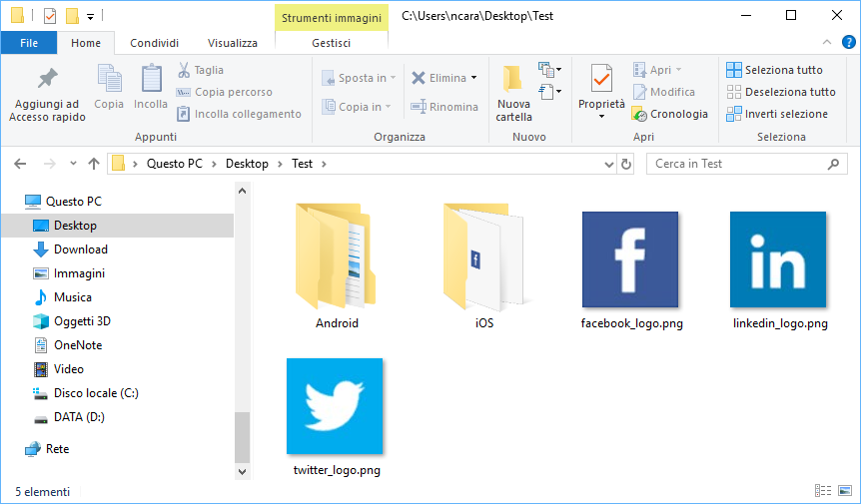The image size is (861, 504).
Task: Select Rete in navigation pane
Action: tap(57, 449)
